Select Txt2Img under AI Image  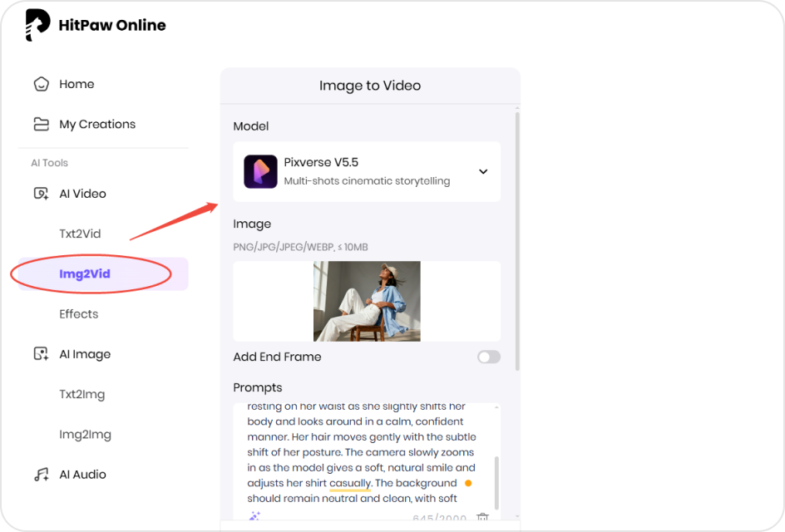tap(80, 393)
